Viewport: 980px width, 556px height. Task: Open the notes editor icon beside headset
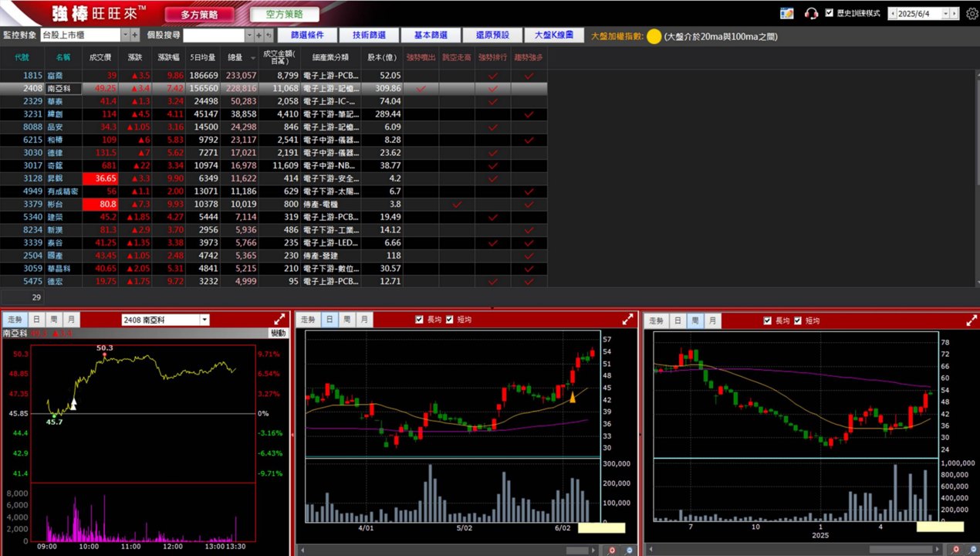[787, 13]
